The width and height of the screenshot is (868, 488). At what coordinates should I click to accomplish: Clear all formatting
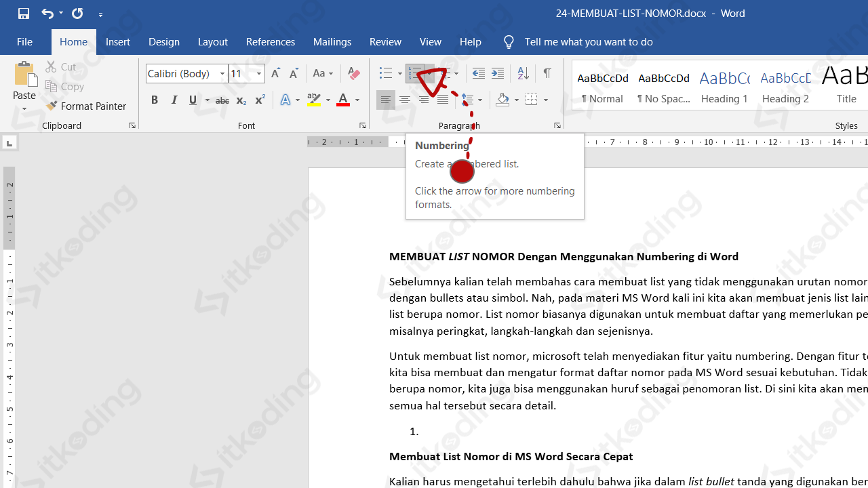click(x=353, y=73)
